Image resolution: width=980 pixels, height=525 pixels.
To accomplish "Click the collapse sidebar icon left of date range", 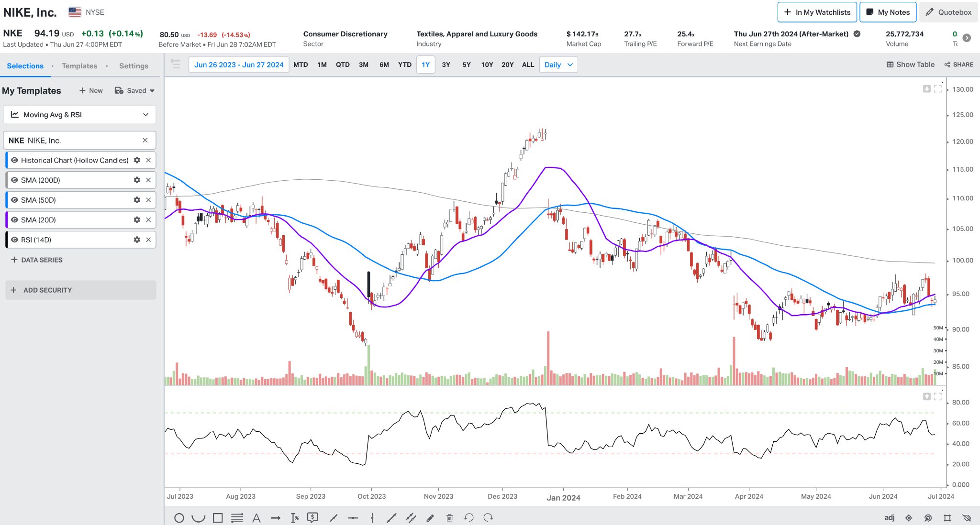I will (176, 64).
